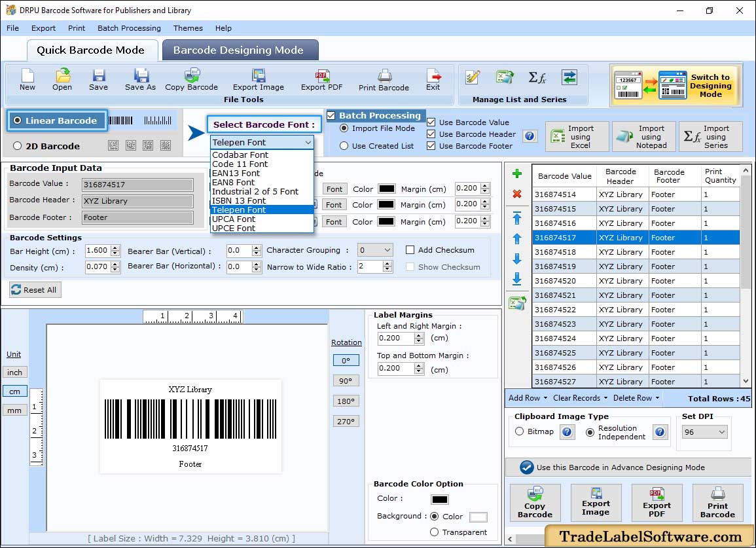Open the Export menu
This screenshot has width=756, height=548.
click(43, 28)
